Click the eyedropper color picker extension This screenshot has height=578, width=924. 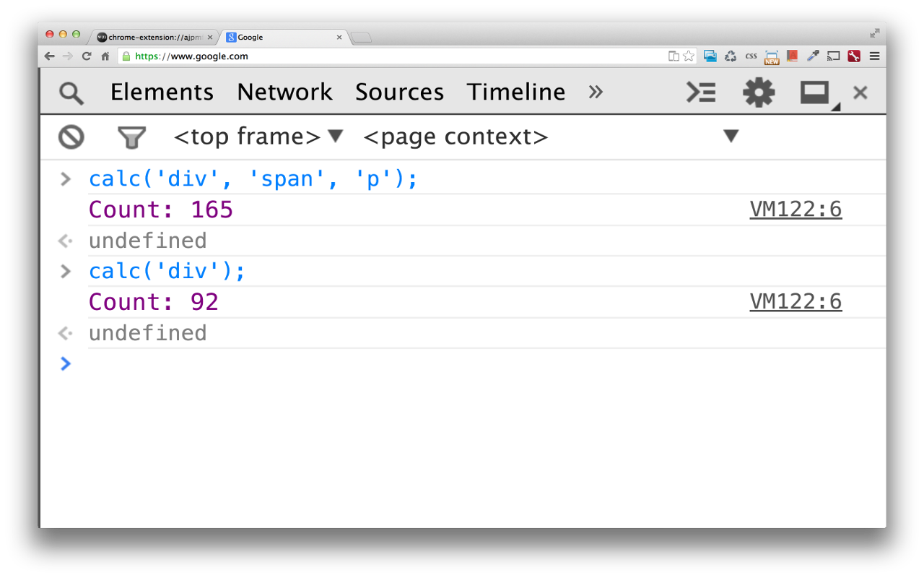coord(813,56)
